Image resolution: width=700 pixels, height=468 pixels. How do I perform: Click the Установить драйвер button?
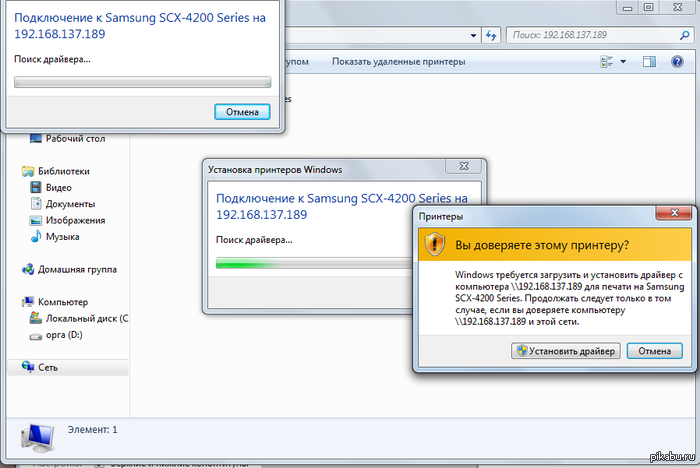[x=566, y=351]
